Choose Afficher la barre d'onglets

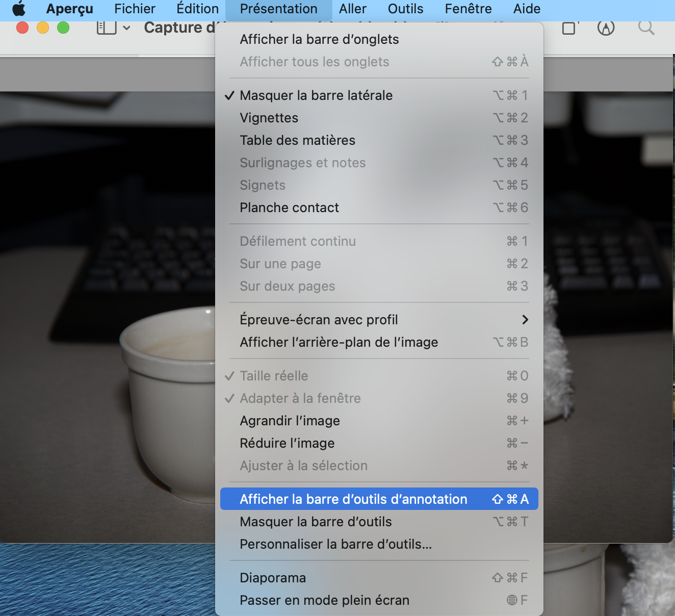coord(379,39)
